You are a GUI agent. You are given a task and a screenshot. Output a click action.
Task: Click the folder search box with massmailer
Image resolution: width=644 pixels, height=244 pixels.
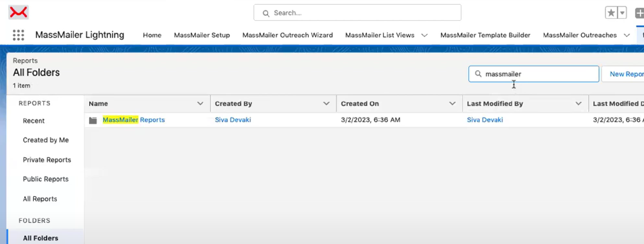coord(534,74)
